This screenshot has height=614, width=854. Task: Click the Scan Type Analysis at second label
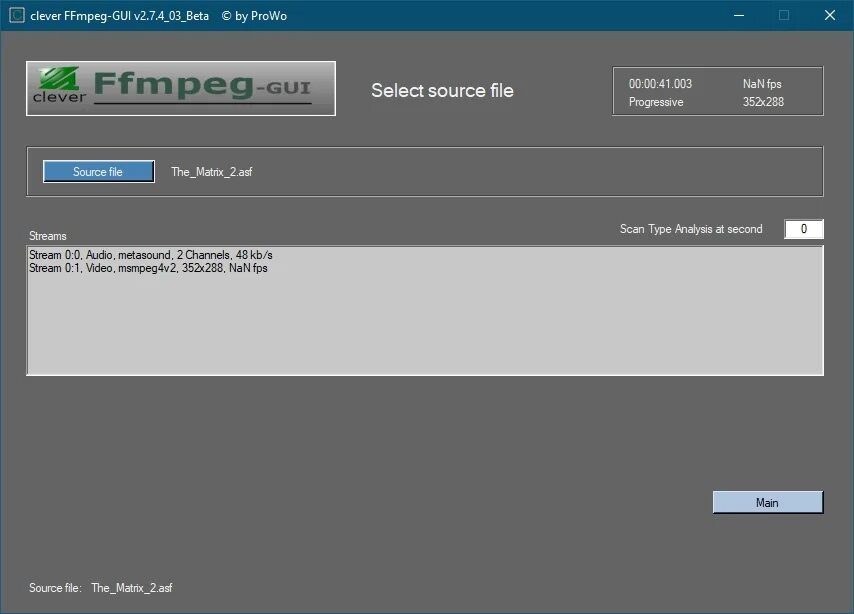tap(691, 229)
